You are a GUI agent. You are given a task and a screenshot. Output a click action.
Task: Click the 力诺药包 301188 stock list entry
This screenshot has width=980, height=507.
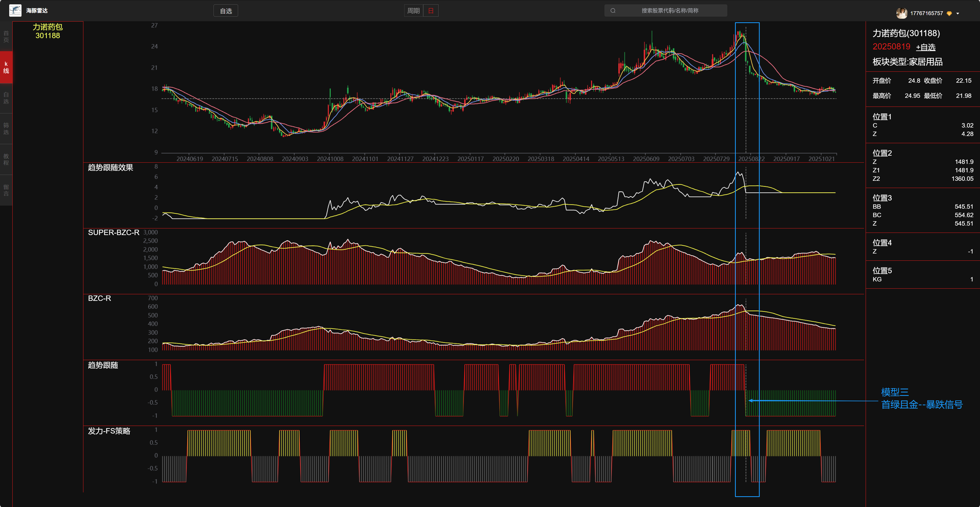click(48, 31)
